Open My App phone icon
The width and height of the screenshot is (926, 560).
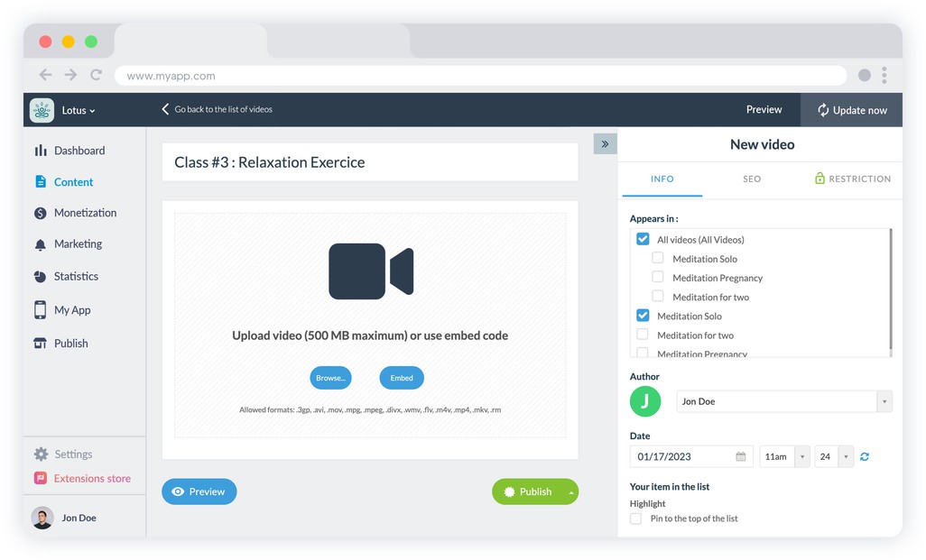click(41, 310)
